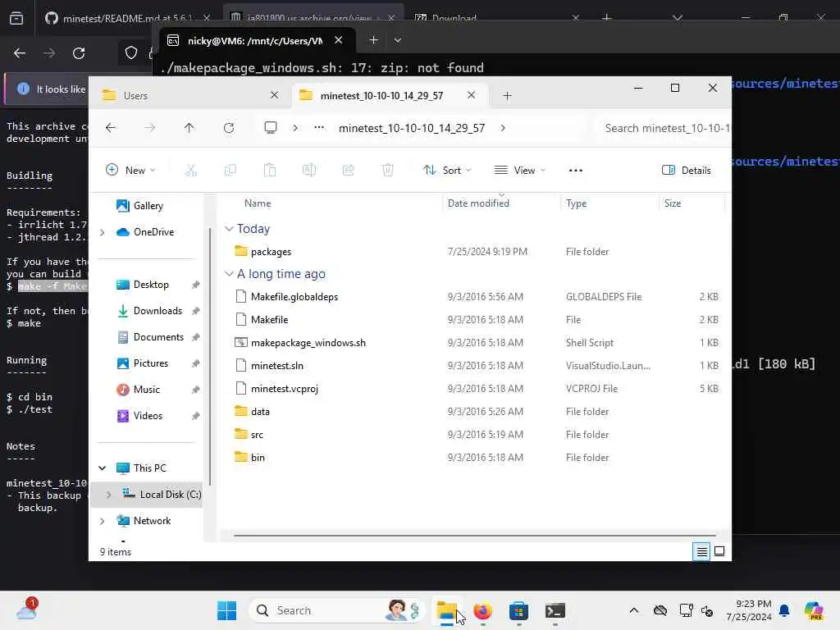This screenshot has height=630, width=840.
Task: Go back using Explorer back arrow
Action: pos(111,128)
